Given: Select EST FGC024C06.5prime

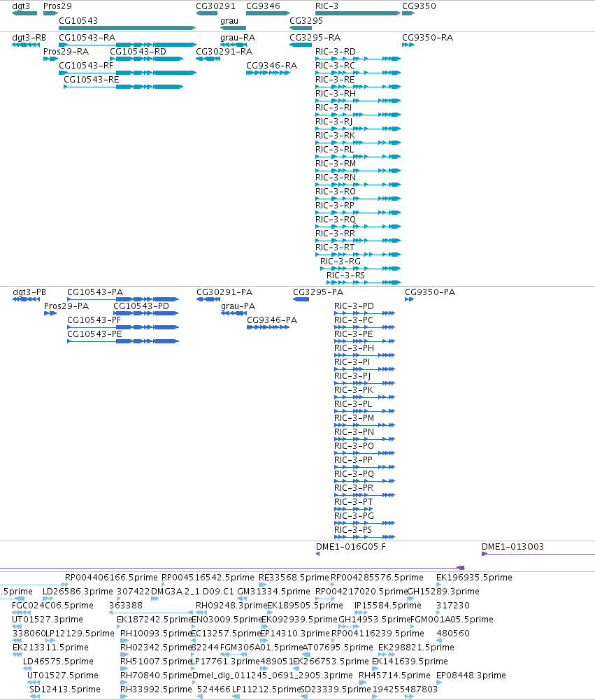Looking at the screenshot, I should pos(22,613).
